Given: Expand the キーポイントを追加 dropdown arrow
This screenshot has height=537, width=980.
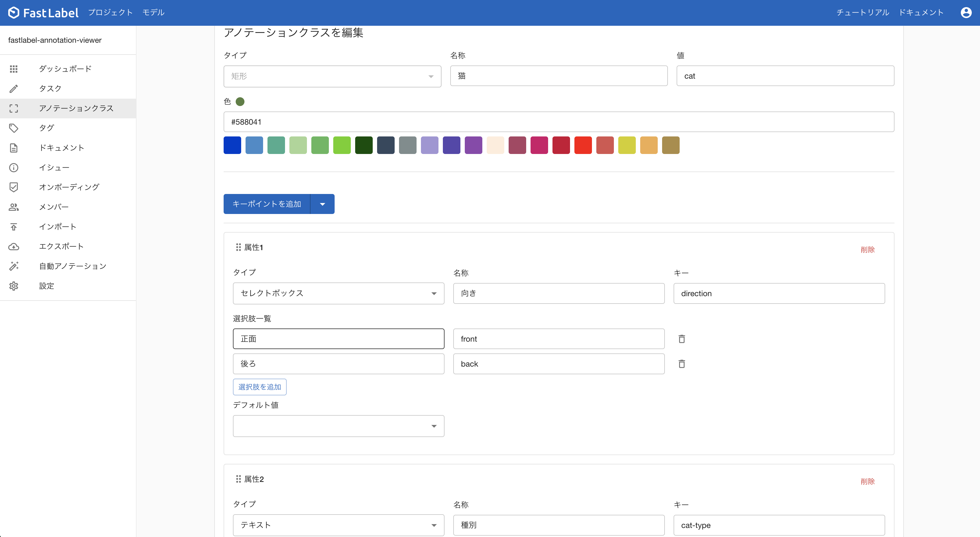Looking at the screenshot, I should pyautogui.click(x=322, y=204).
